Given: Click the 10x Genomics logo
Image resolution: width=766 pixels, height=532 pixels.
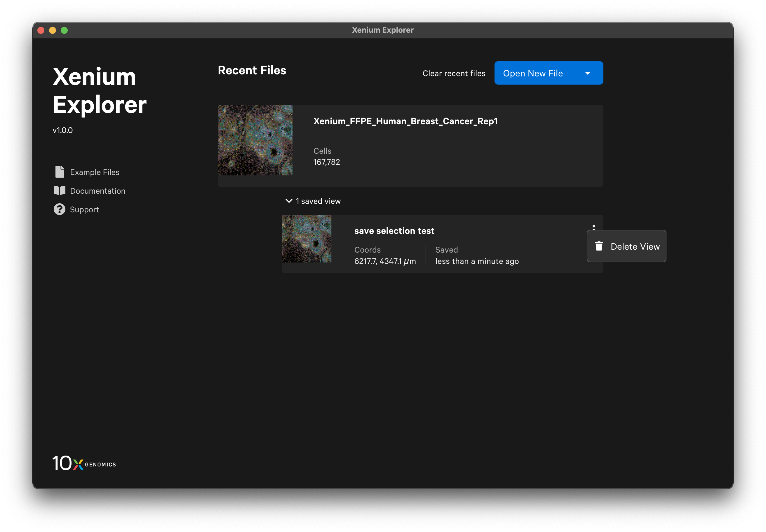Looking at the screenshot, I should click(84, 463).
